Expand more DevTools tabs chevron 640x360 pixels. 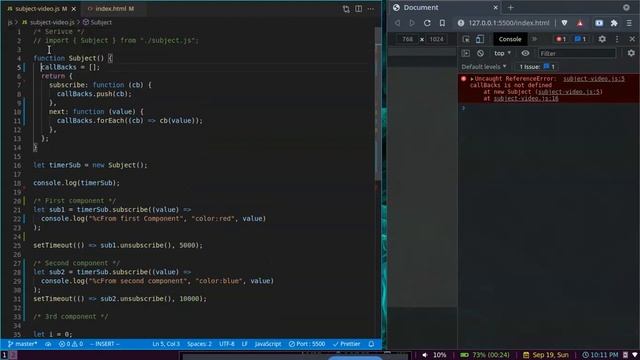point(534,39)
